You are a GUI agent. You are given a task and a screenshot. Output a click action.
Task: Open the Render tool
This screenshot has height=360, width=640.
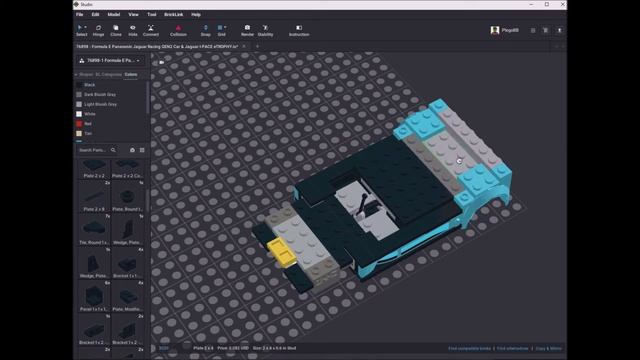[x=247, y=30]
